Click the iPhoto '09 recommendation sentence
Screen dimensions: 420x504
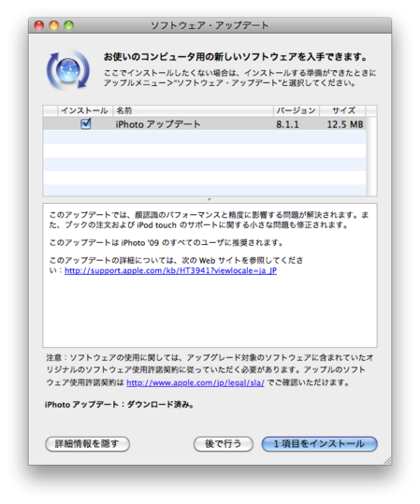point(167,242)
